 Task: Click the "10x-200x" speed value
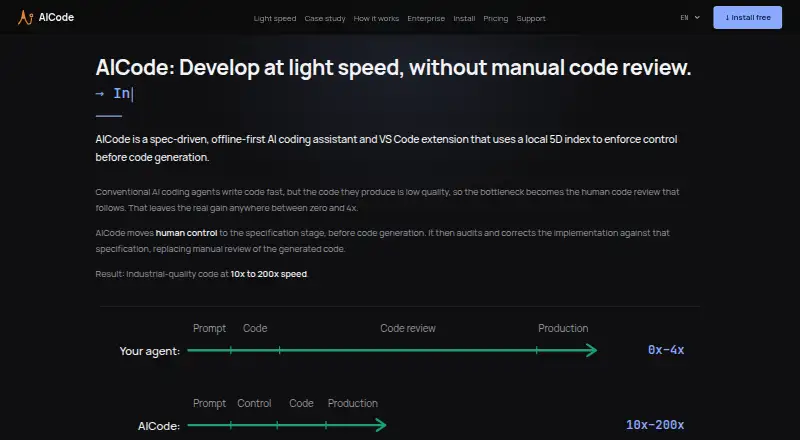[x=655, y=425]
